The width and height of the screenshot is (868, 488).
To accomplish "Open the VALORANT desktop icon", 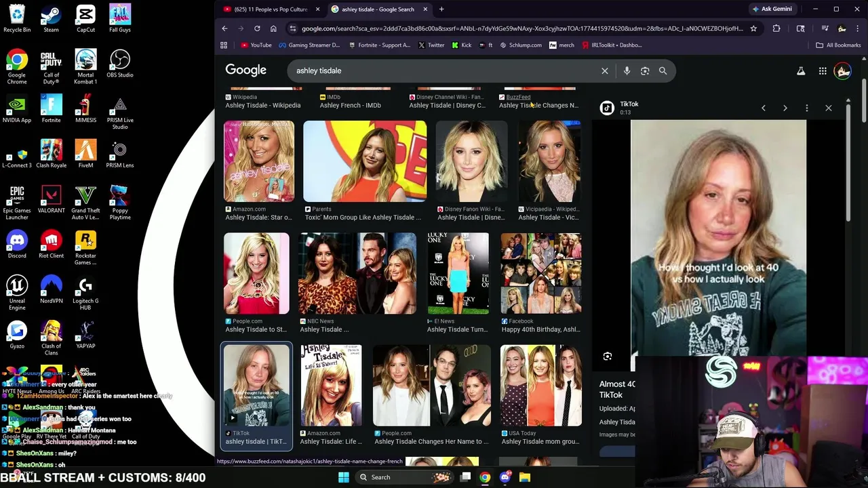I will coord(51,199).
